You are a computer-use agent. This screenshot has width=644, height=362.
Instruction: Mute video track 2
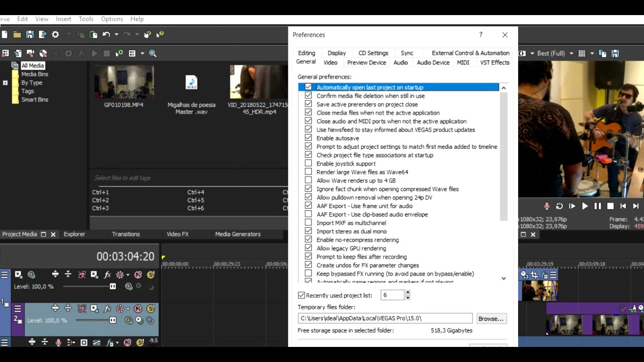pos(138,308)
